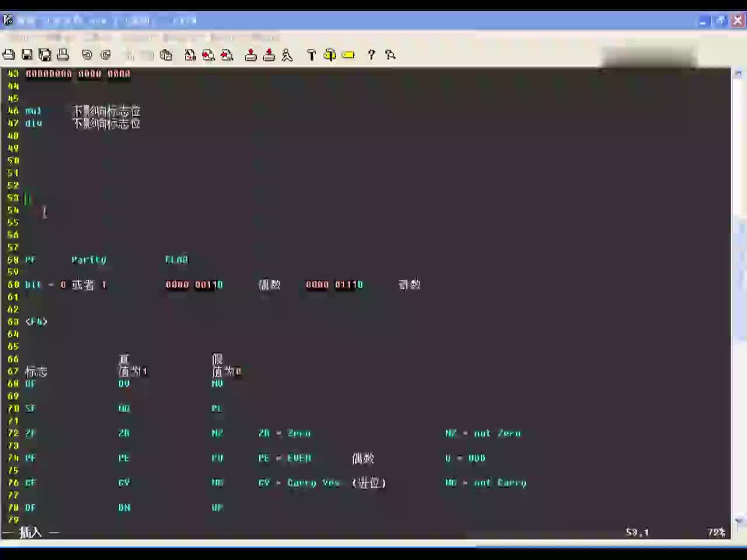Click the Save All files icon
This screenshot has height=560, width=747.
click(45, 55)
